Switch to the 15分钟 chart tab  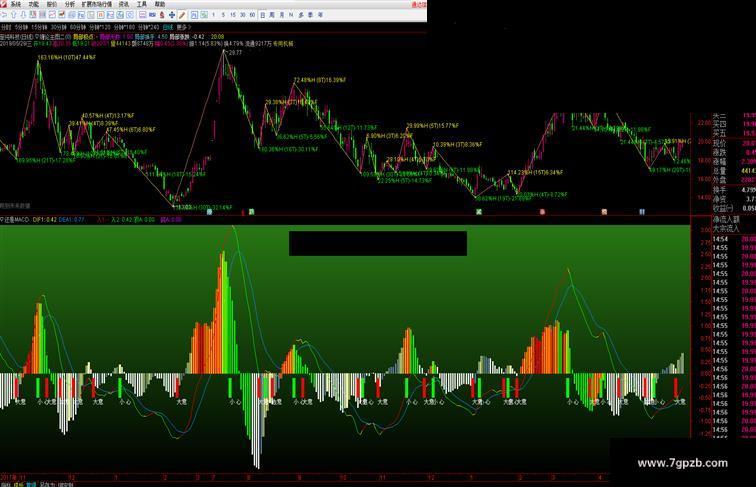[40, 27]
